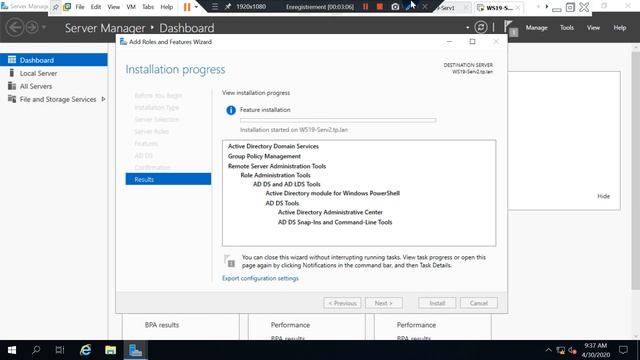This screenshot has width=640, height=360.
Task: Take a screenshot with the camera icon
Action: (x=395, y=7)
